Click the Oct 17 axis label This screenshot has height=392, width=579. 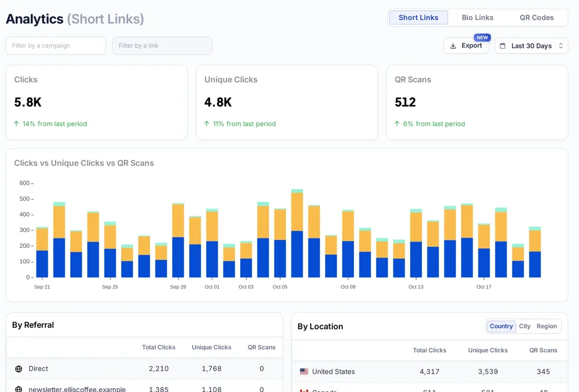pyautogui.click(x=484, y=287)
